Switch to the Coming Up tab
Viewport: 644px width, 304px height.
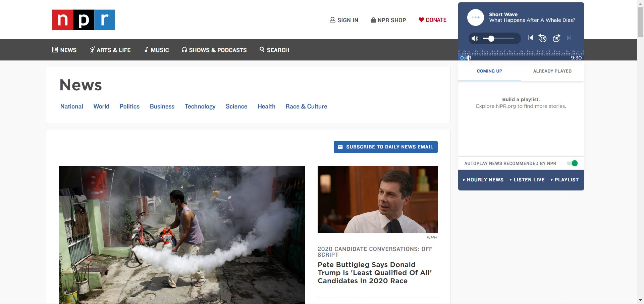489,71
